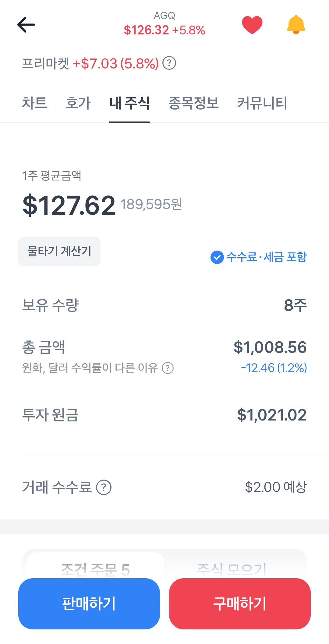Select the 조건 주문 5 segment
The height and width of the screenshot is (644, 329).
pos(95,569)
